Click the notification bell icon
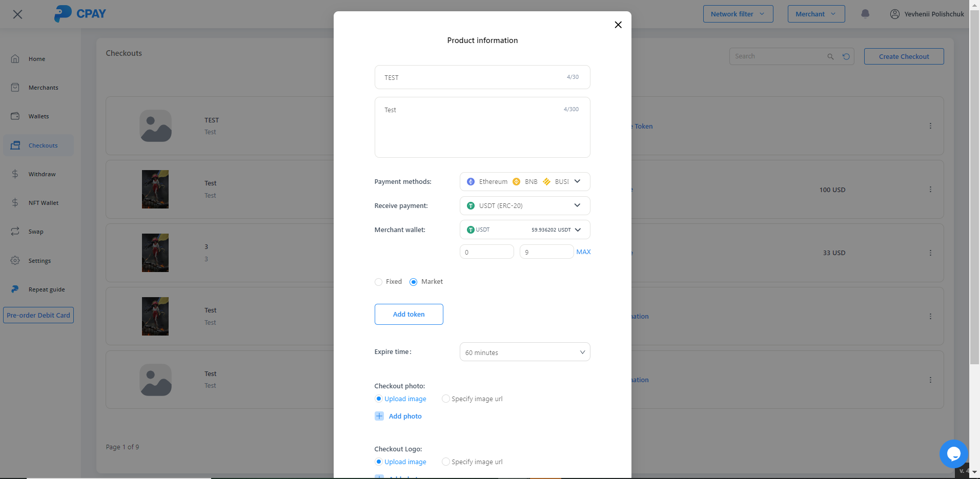Screen dimensions: 980x479 tap(865, 14)
